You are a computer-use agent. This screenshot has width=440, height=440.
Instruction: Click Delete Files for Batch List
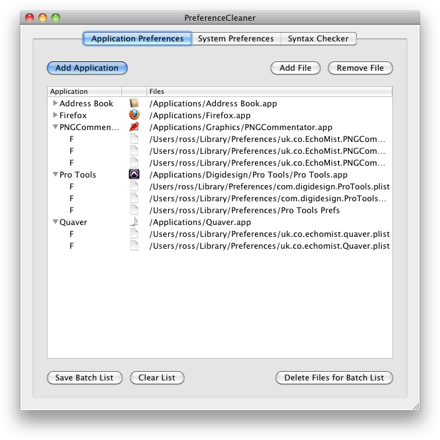pyautogui.click(x=334, y=378)
